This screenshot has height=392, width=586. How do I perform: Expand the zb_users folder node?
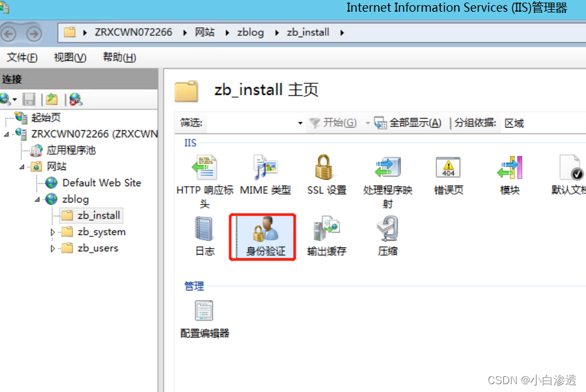[x=53, y=249]
